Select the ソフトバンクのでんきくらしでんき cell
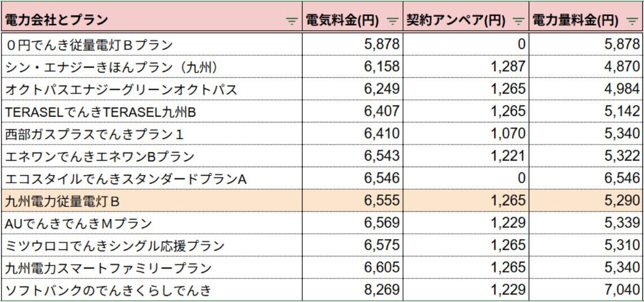The width and height of the screenshot is (644, 302). (151, 290)
